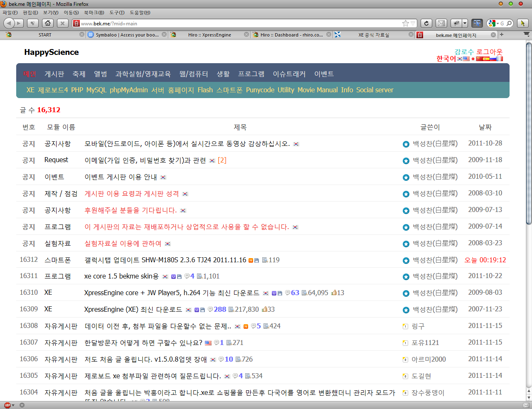Open the Google search engine selector

(x=493, y=23)
